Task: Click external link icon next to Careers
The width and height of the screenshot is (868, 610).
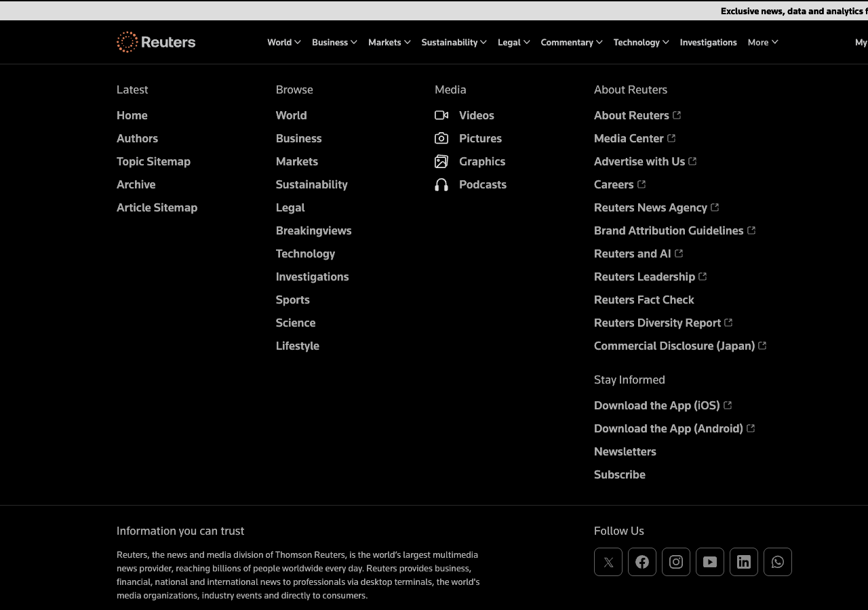Action: pos(642,184)
